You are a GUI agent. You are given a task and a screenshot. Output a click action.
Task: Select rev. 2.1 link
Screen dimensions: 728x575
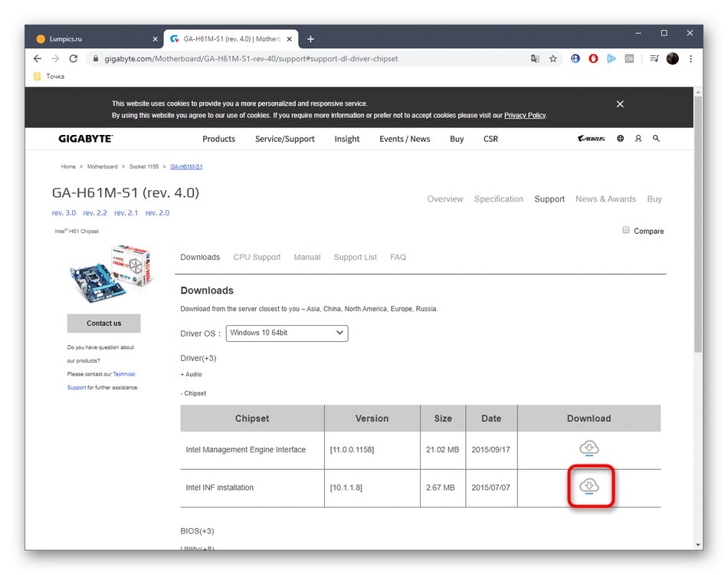pos(126,212)
